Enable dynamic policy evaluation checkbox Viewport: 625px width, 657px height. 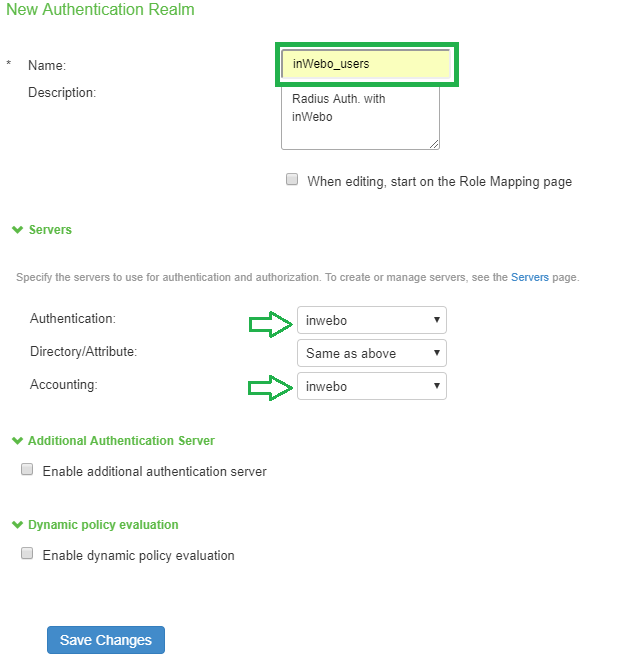click(28, 553)
